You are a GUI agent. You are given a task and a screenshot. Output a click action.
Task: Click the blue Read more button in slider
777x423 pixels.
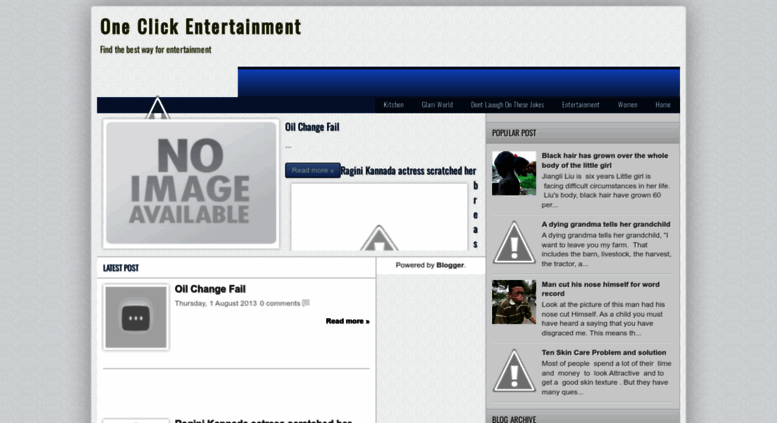pos(313,170)
